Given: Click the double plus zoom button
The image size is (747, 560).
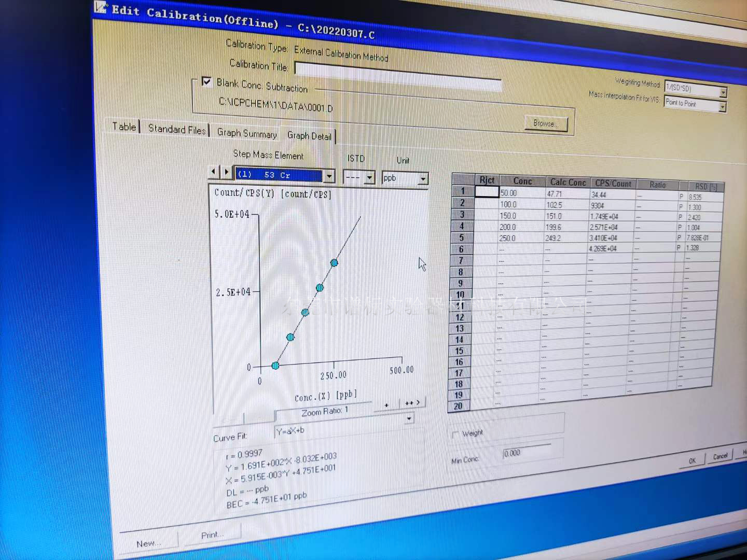Looking at the screenshot, I should pos(412,403).
